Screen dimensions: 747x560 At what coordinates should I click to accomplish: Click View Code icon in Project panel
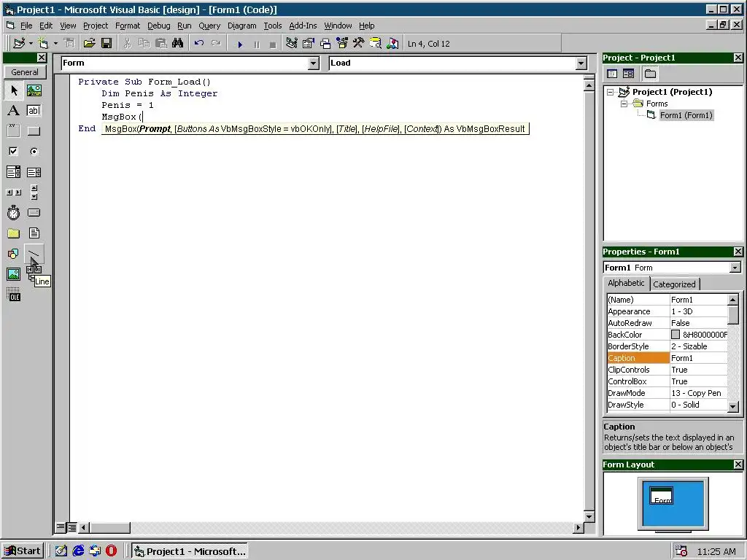(612, 74)
